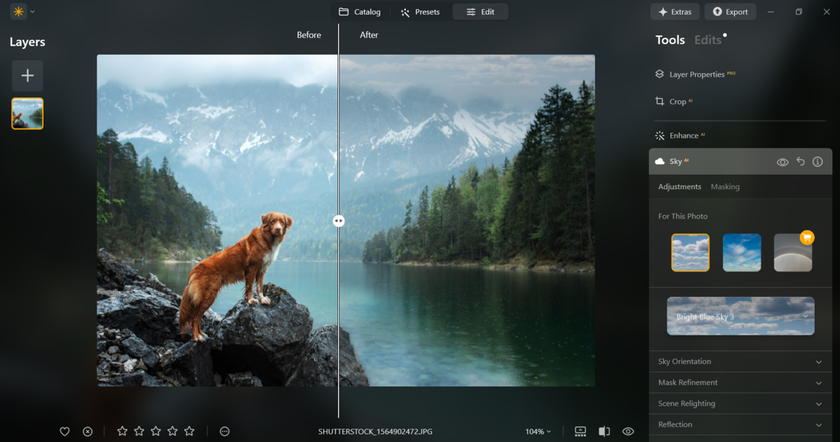
Task: Open Layer Properties tool
Action: point(697,75)
